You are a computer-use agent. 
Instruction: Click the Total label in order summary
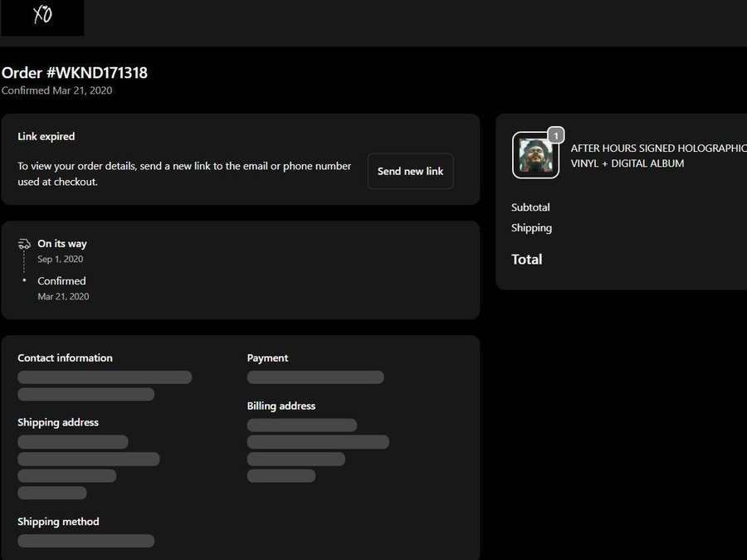tap(527, 260)
